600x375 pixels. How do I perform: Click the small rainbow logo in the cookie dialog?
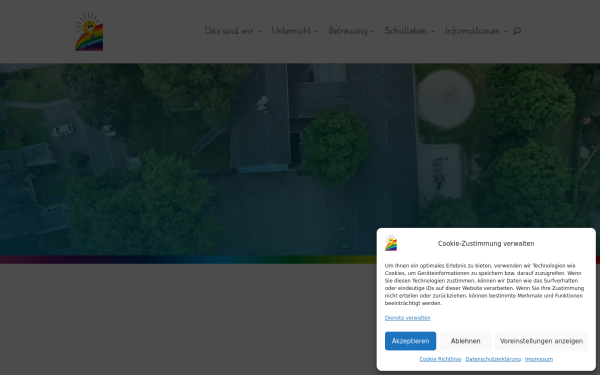(391, 243)
